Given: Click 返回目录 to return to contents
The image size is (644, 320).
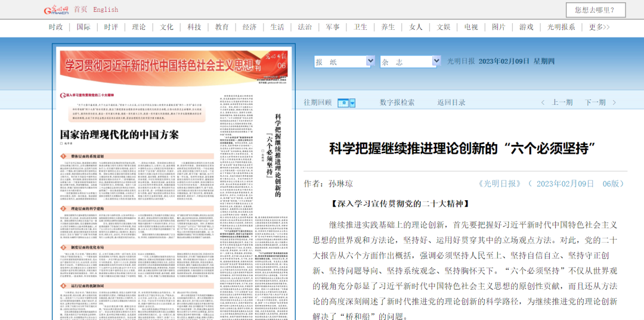Looking at the screenshot, I should click(451, 102).
